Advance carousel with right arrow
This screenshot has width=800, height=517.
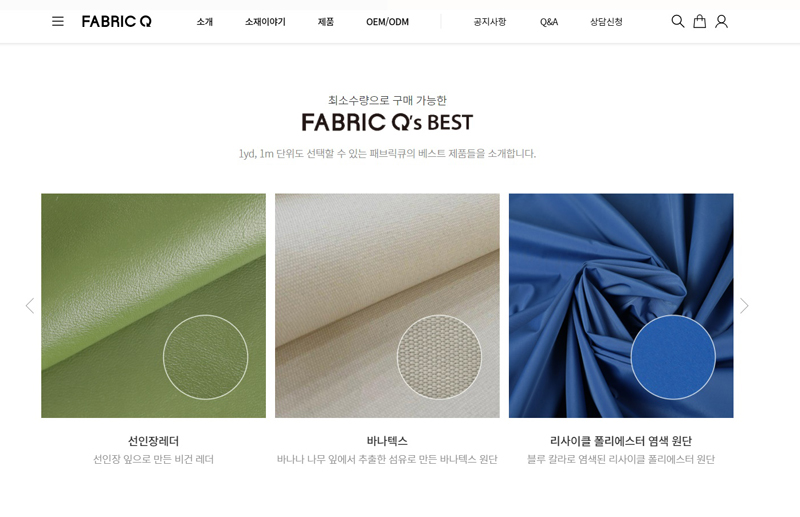click(744, 306)
